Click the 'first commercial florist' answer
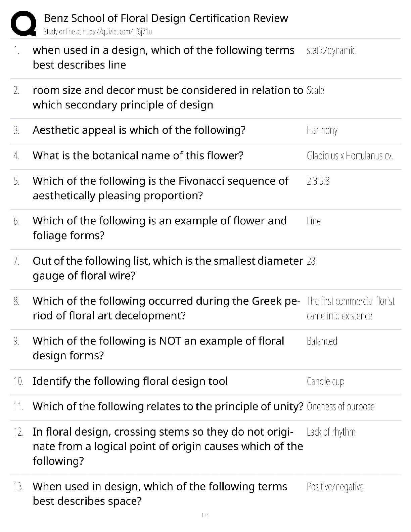The width and height of the screenshot is (411, 532). [351, 308]
